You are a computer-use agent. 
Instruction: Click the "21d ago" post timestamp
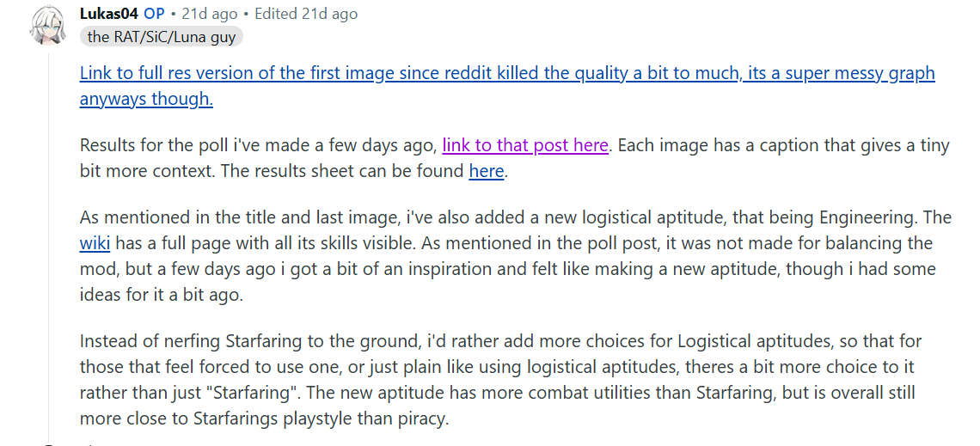point(211,14)
